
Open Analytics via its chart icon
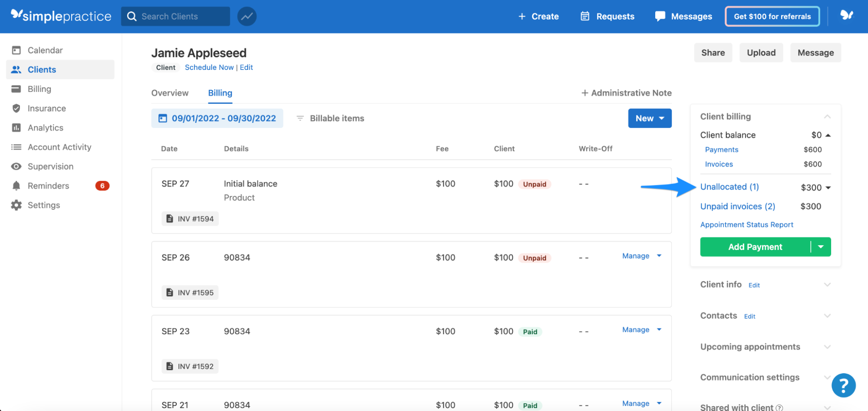tap(16, 127)
